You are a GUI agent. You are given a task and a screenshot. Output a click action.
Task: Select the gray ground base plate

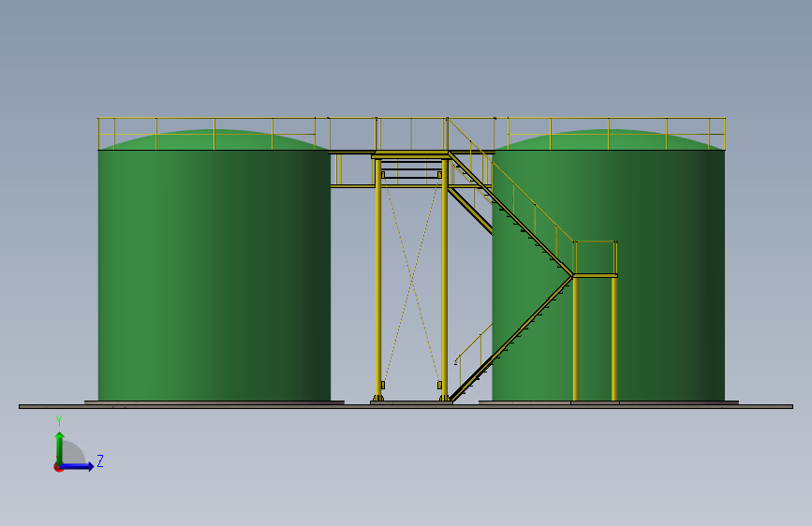point(406,406)
